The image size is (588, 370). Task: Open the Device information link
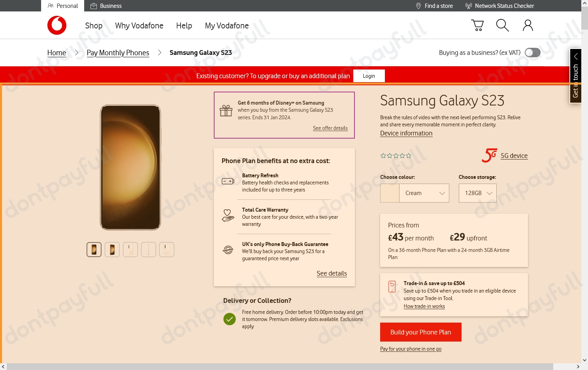point(406,133)
